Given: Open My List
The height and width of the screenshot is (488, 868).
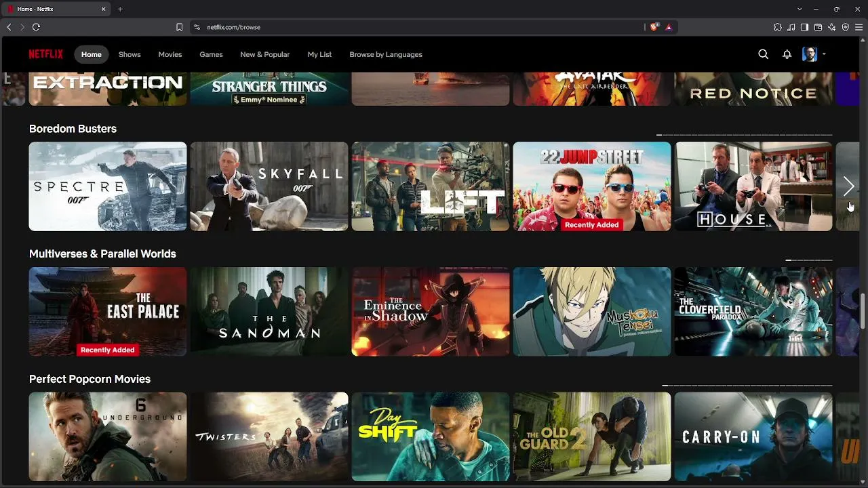Looking at the screenshot, I should coord(319,54).
